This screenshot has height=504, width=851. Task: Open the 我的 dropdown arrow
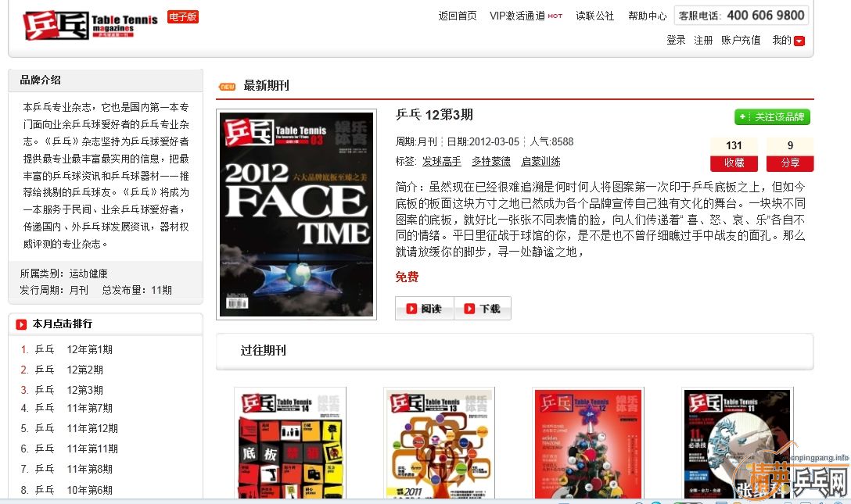(799, 41)
